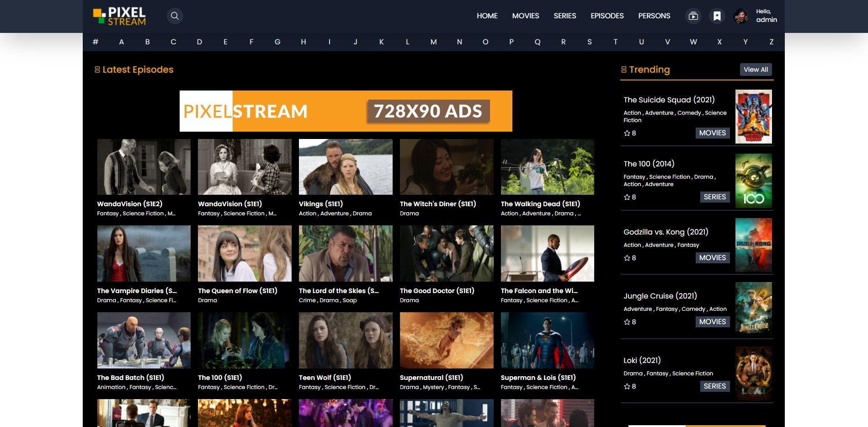The height and width of the screenshot is (427, 868).
Task: Open WandaVision (S1E1) thumbnail
Action: (x=245, y=167)
